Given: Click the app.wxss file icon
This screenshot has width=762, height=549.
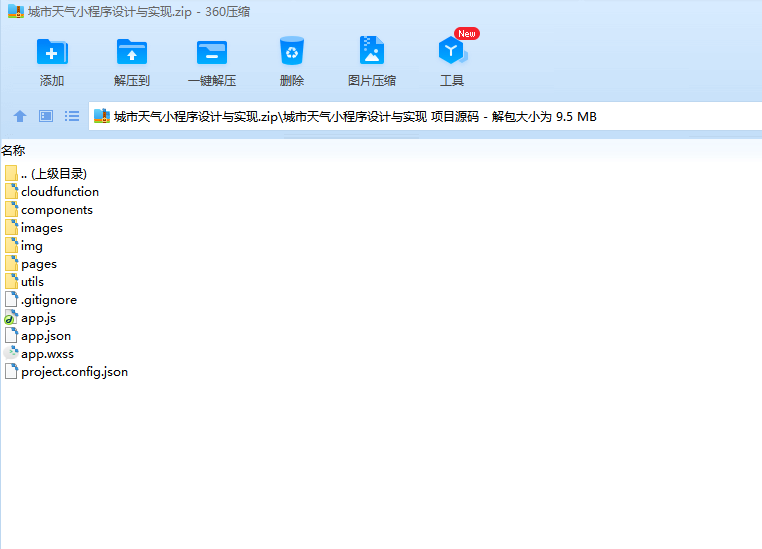Looking at the screenshot, I should 11,353.
